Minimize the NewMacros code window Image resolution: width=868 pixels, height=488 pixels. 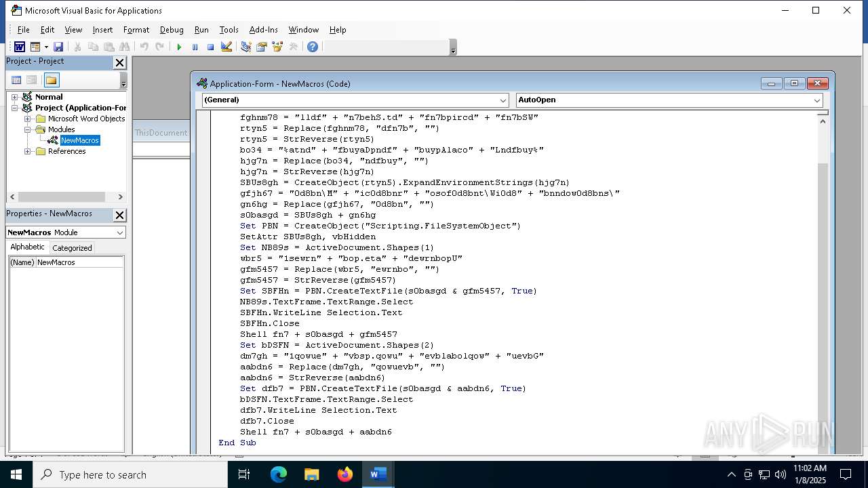[x=772, y=83]
